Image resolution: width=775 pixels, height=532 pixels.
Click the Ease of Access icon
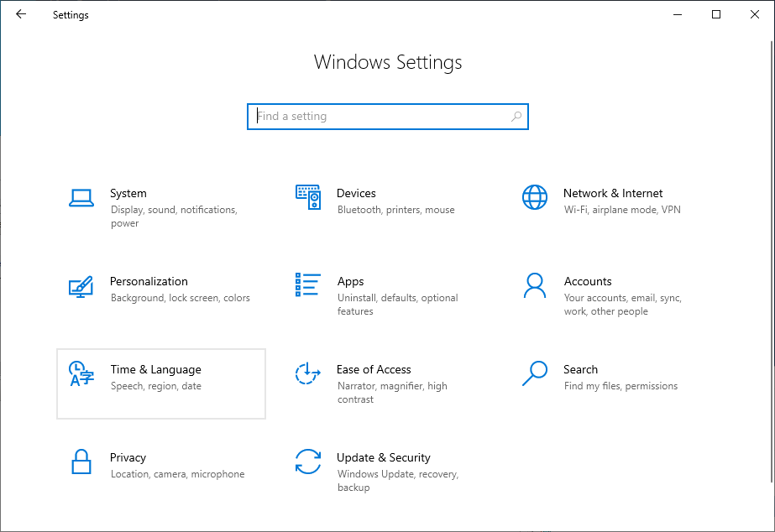(308, 373)
